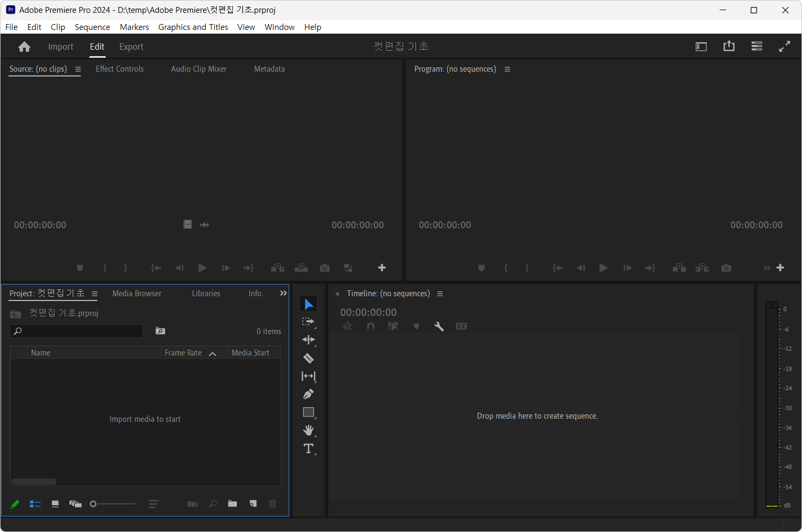Play in Source monitor

tap(202, 268)
